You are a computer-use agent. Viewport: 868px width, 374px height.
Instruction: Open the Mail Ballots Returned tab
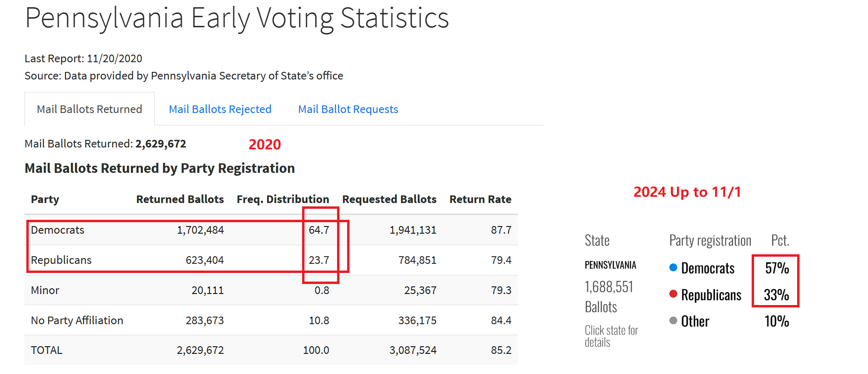[90, 109]
